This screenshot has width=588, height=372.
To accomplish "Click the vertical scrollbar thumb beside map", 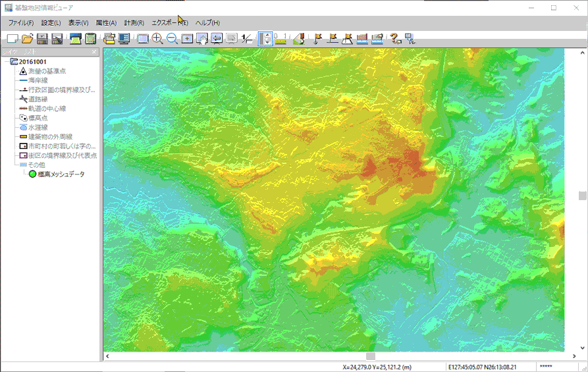I will click(582, 196).
